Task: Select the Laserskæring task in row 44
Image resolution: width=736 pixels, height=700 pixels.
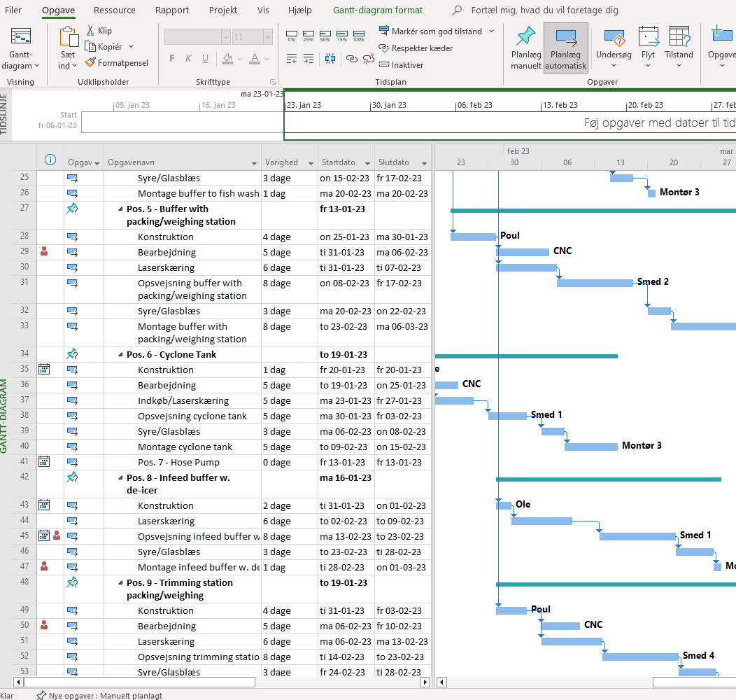Action: pyautogui.click(x=166, y=521)
